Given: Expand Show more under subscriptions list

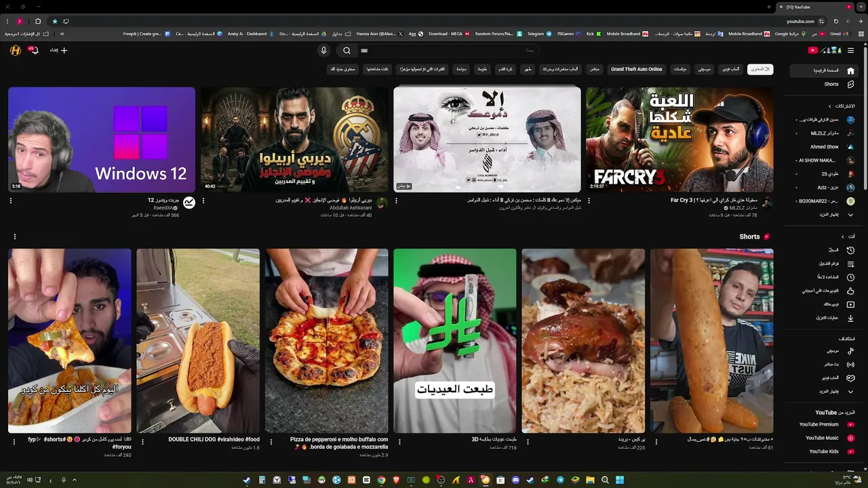Looking at the screenshot, I should pos(825,215).
